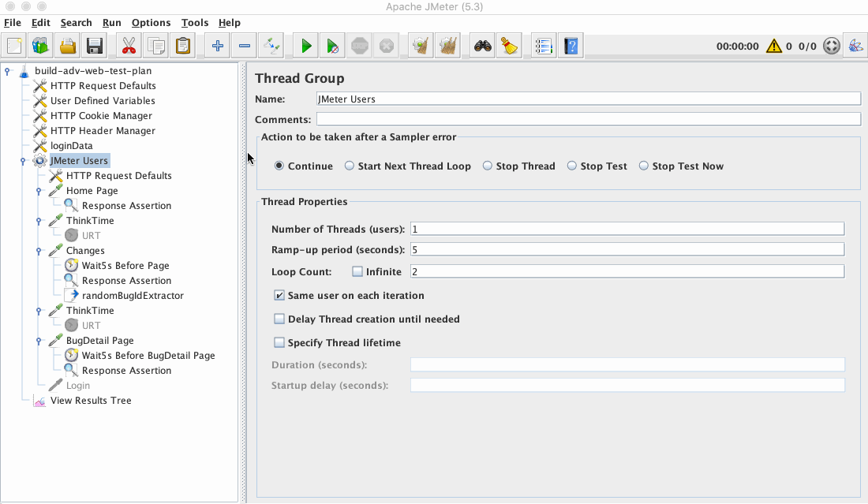Start the test with green play icon
Viewport: 868px width, 504px height.
click(306, 46)
